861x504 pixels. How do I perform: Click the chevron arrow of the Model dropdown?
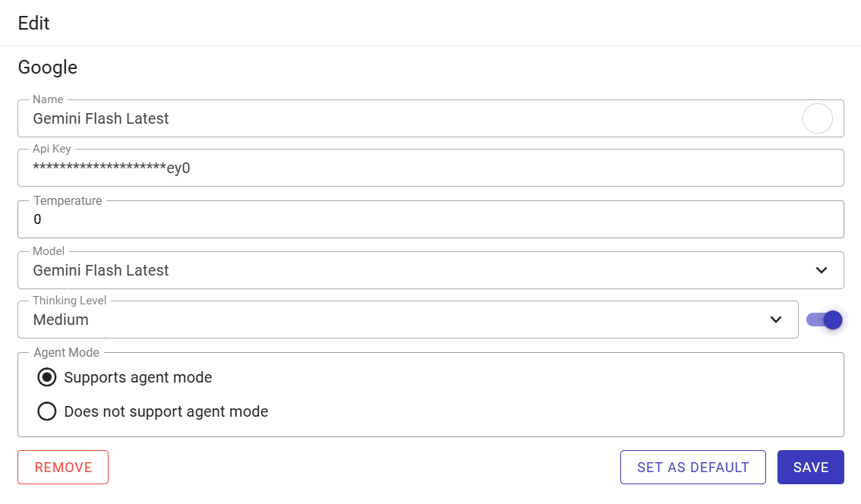click(x=821, y=270)
